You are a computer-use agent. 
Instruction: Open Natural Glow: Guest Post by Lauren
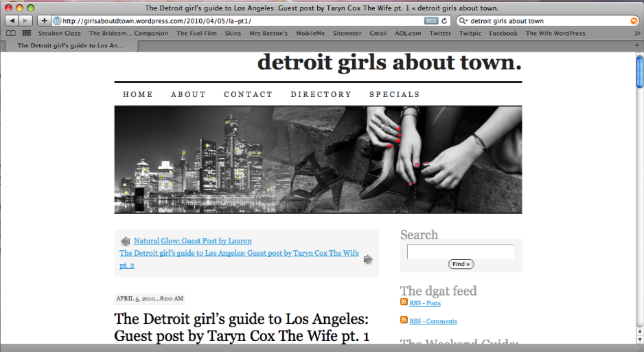point(193,241)
